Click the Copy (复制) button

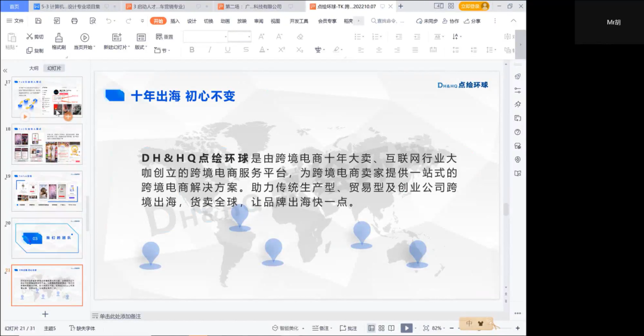[35, 51]
